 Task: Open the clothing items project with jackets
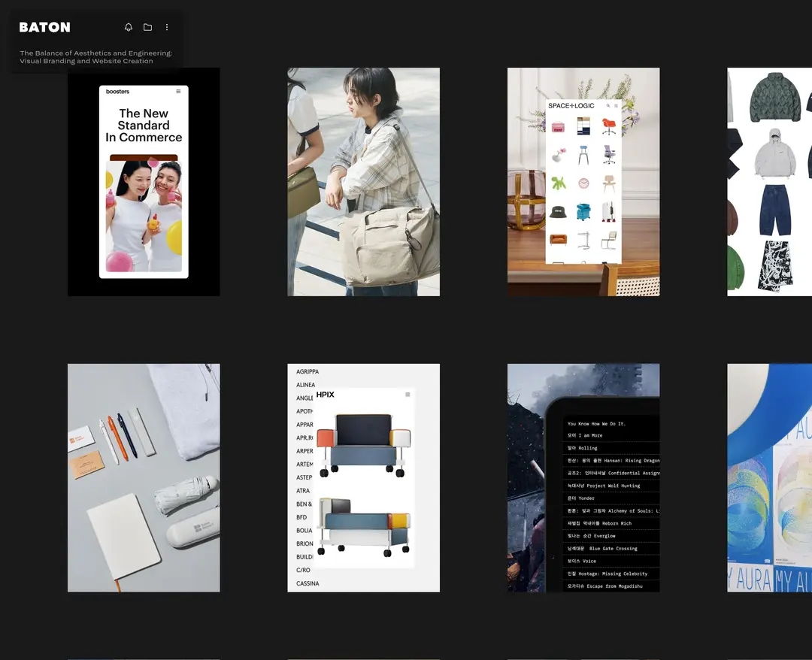point(770,182)
